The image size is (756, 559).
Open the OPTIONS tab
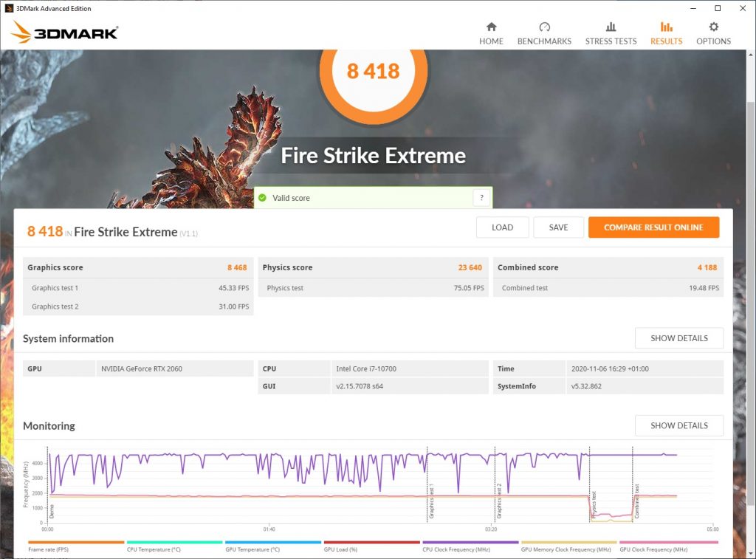pyautogui.click(x=714, y=34)
